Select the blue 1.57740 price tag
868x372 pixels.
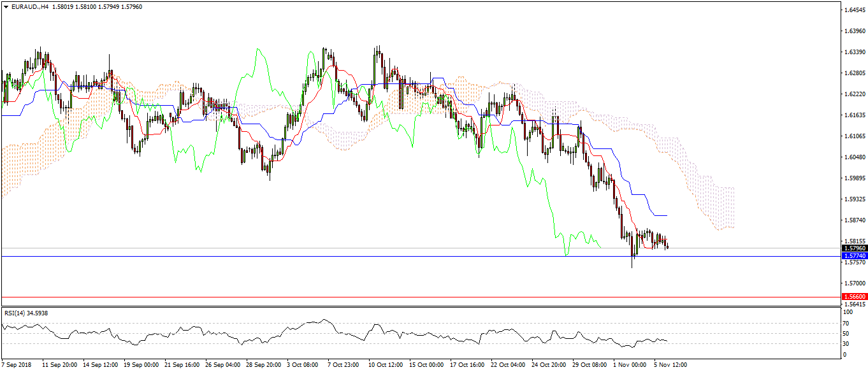pyautogui.click(x=854, y=255)
